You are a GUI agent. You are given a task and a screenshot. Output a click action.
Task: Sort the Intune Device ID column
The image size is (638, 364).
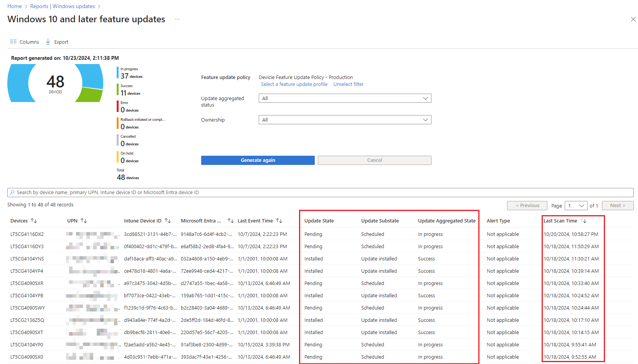pyautogui.click(x=169, y=221)
